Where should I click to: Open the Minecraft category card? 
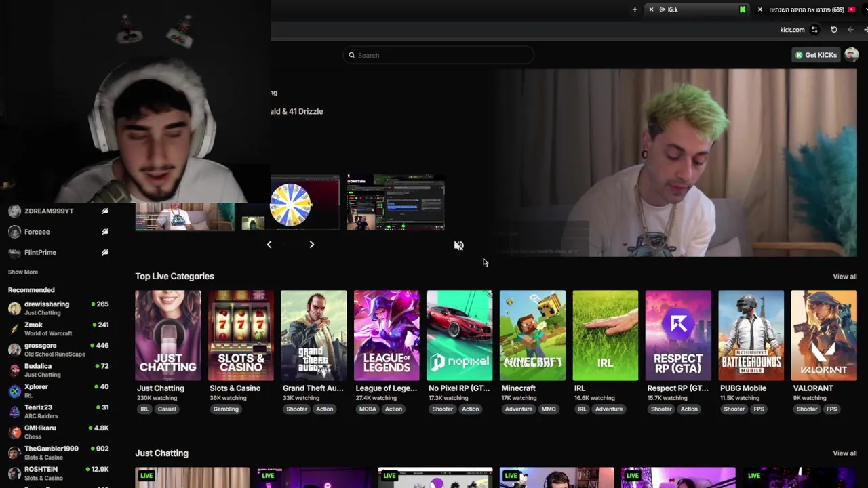point(532,335)
